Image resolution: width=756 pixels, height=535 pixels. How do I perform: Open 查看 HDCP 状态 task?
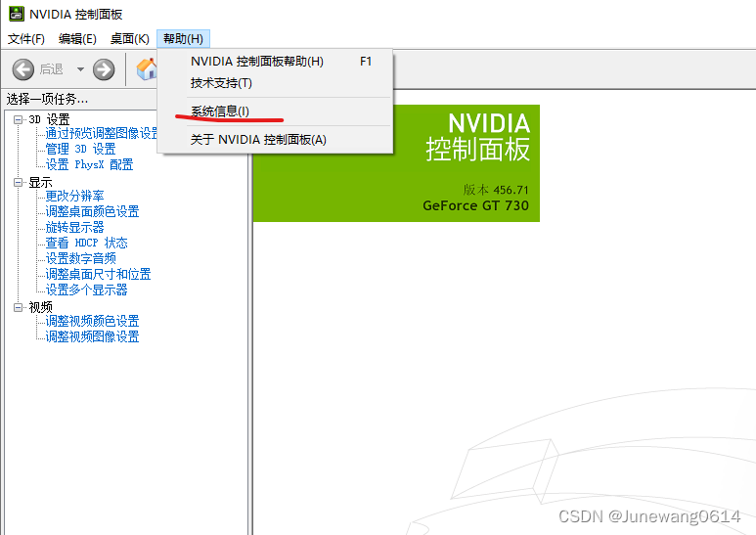coord(86,243)
